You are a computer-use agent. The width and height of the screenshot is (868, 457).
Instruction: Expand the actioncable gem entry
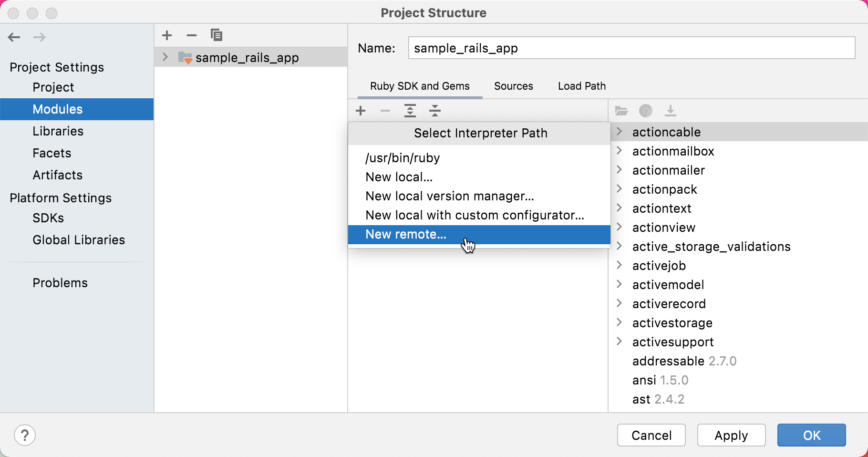[620, 132]
